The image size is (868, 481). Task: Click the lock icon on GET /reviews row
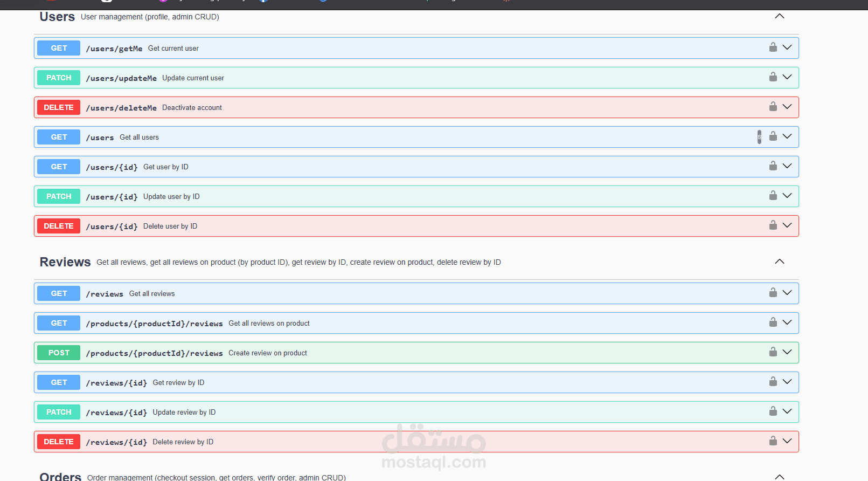pyautogui.click(x=773, y=293)
